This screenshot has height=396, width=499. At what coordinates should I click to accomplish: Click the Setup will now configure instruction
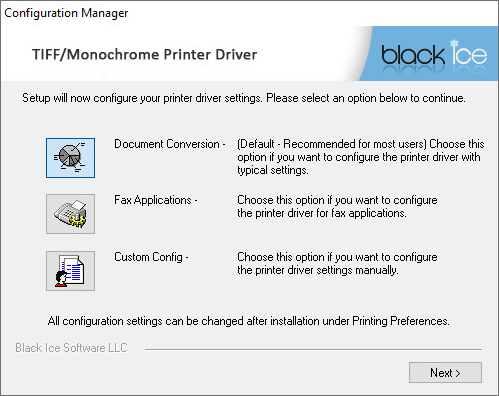[x=244, y=98]
